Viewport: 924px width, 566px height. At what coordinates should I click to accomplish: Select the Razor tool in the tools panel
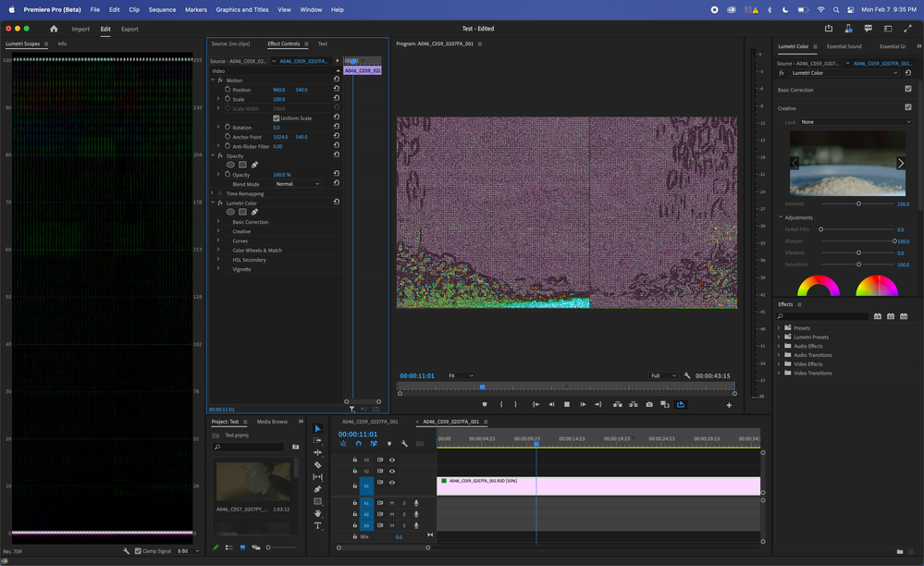(x=317, y=465)
